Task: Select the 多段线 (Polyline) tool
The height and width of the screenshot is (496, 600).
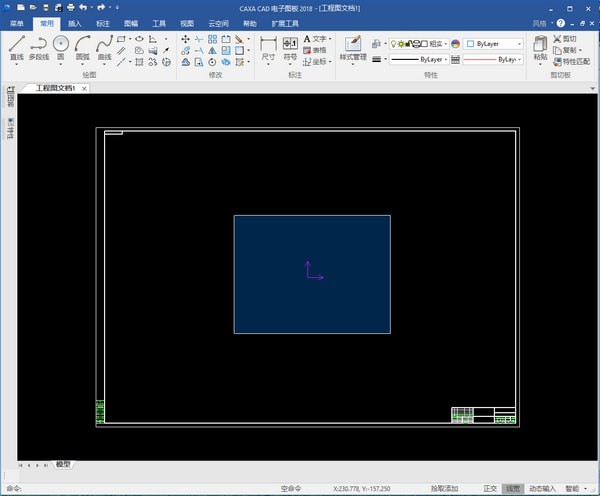Action: [x=38, y=48]
